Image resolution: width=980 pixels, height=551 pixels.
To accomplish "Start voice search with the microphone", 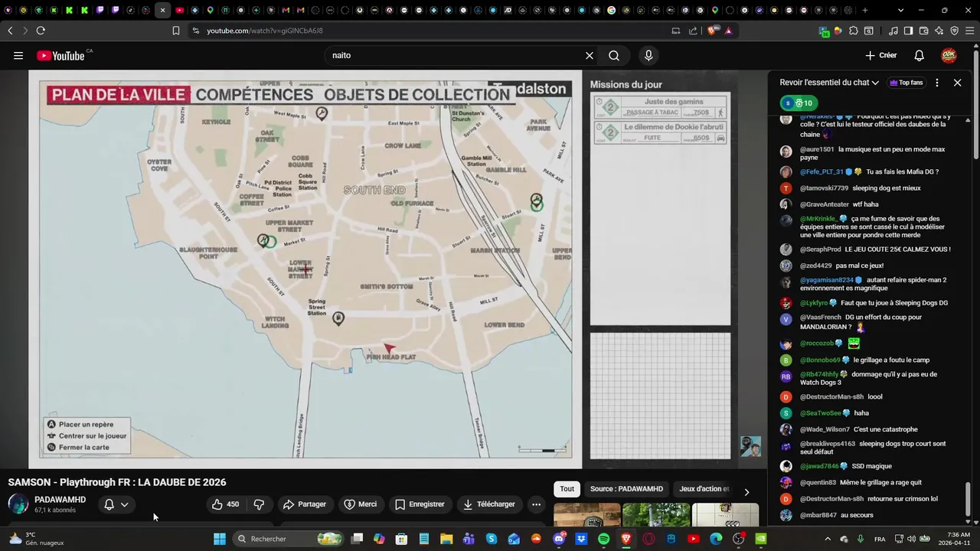I will pyautogui.click(x=648, y=55).
